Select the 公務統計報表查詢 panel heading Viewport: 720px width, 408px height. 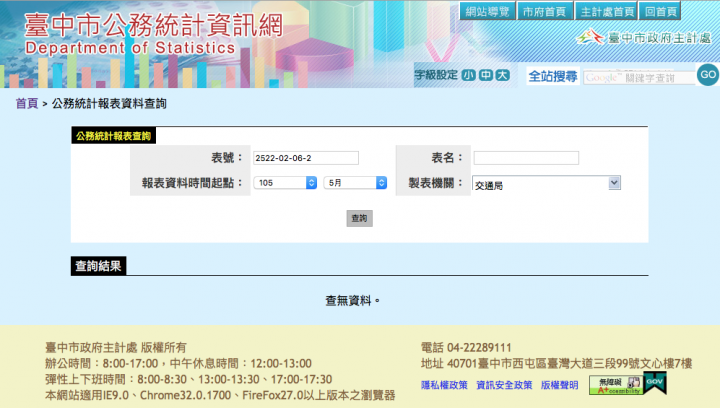click(x=113, y=136)
